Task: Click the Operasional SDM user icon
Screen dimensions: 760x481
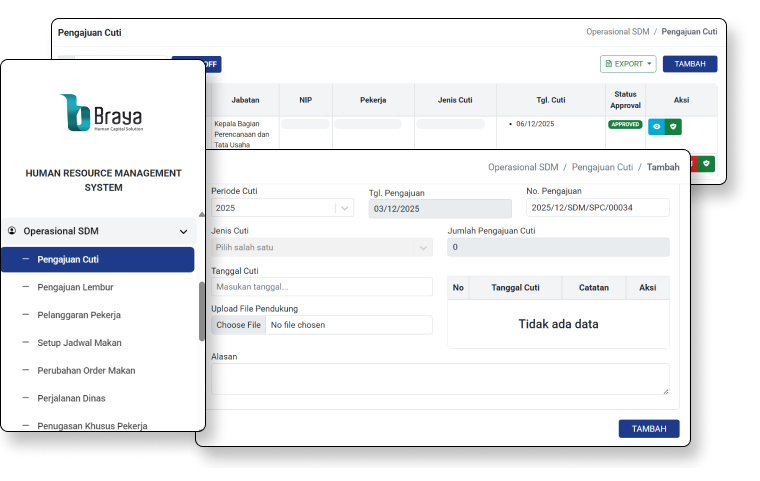Action: tap(12, 231)
